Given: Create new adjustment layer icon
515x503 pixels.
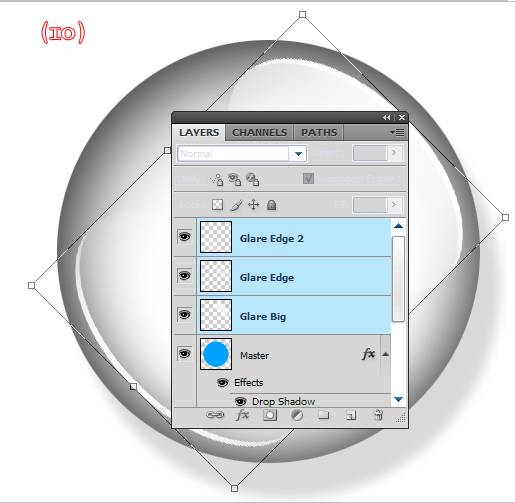Looking at the screenshot, I should click(297, 415).
